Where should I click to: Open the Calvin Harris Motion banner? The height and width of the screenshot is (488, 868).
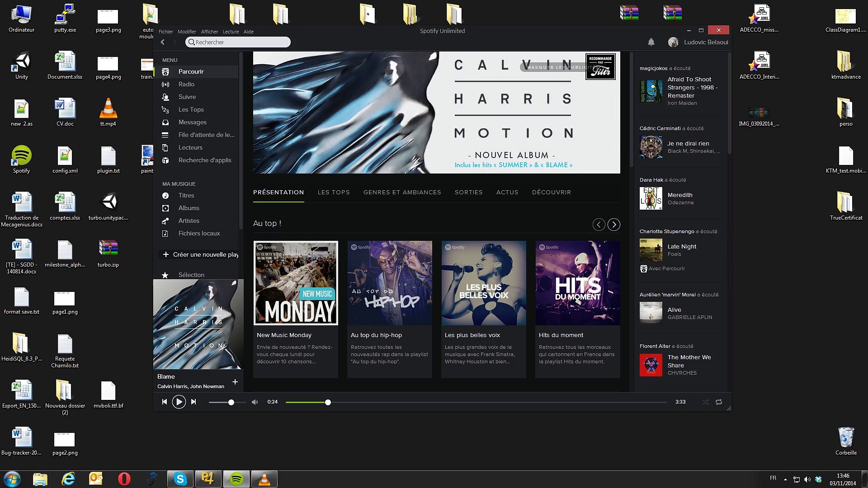pyautogui.click(x=437, y=113)
